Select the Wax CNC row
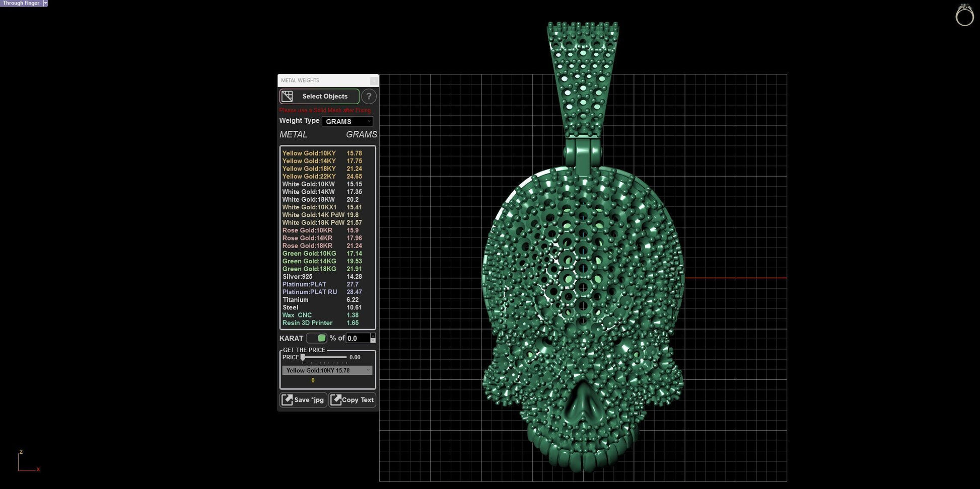Screen dimensions: 980x489 click(x=327, y=315)
